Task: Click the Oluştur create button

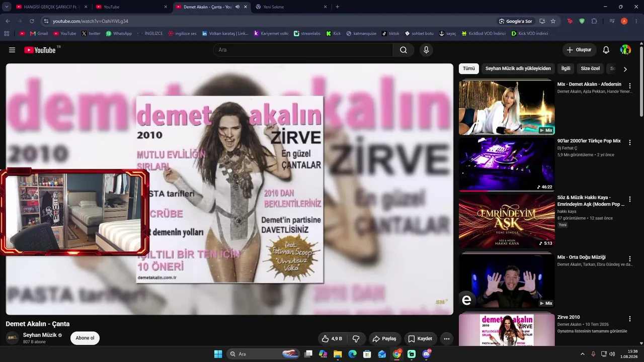Action: tap(579, 50)
